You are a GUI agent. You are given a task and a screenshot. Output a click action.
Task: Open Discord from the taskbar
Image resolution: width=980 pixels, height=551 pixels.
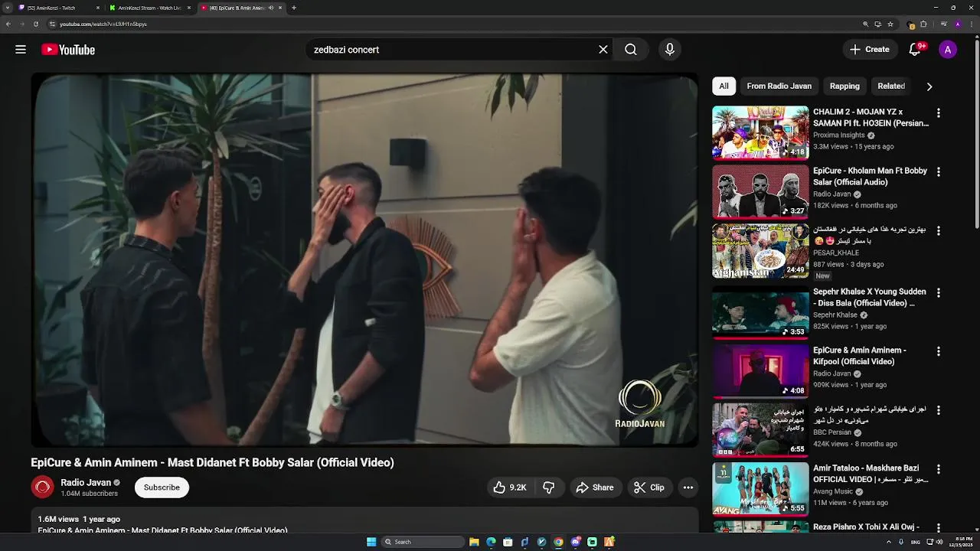575,542
